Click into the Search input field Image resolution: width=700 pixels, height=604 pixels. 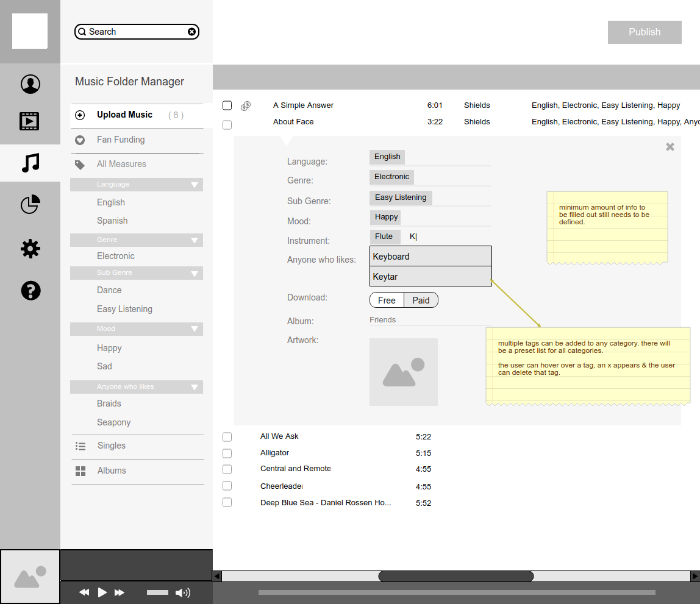coord(137,32)
